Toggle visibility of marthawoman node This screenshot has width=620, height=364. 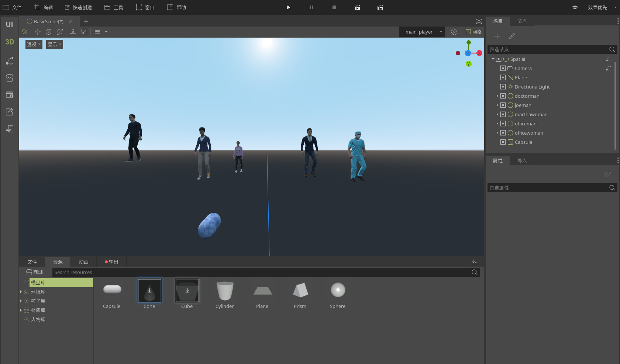click(503, 114)
